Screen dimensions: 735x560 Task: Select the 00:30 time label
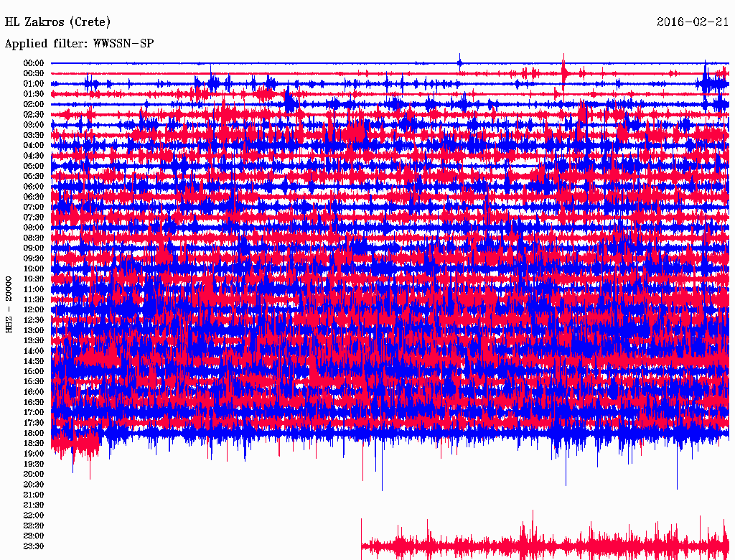[34, 73]
